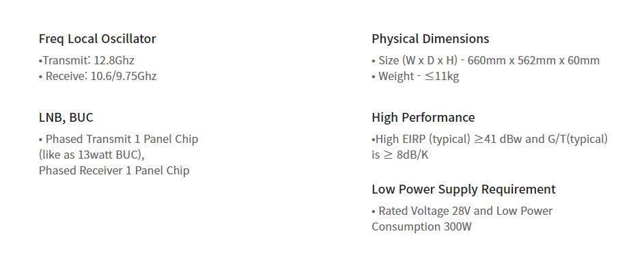Click the Physical Dimensions heading

coord(430,39)
